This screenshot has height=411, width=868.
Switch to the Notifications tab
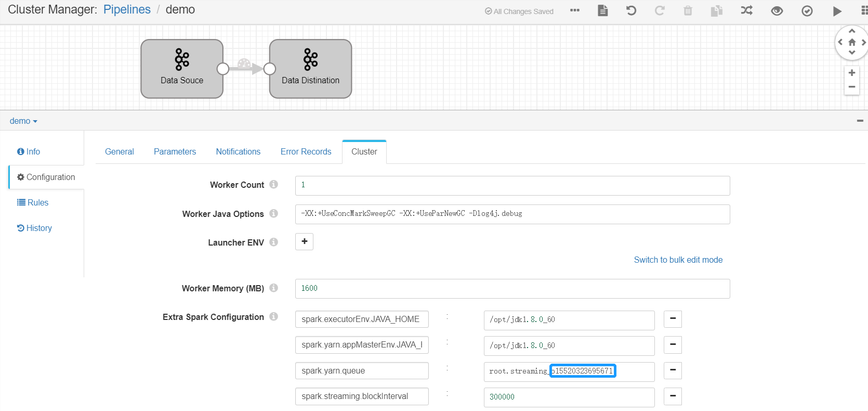point(238,151)
